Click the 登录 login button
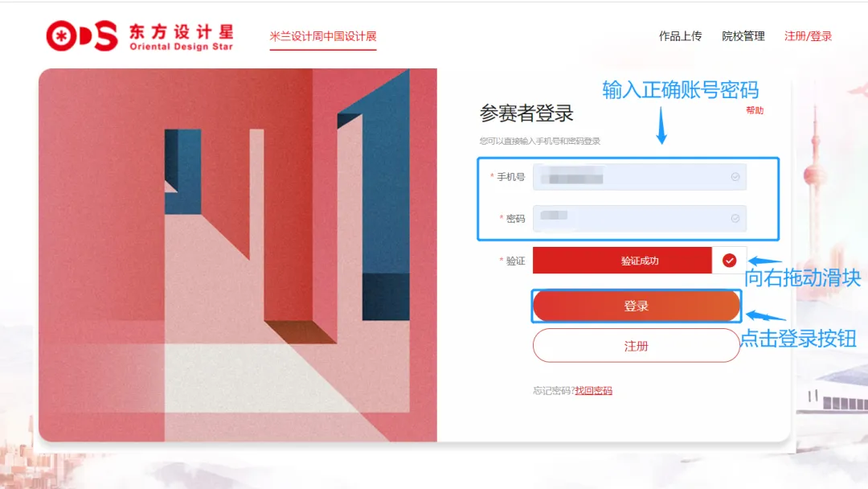The height and width of the screenshot is (489, 868). click(x=636, y=306)
